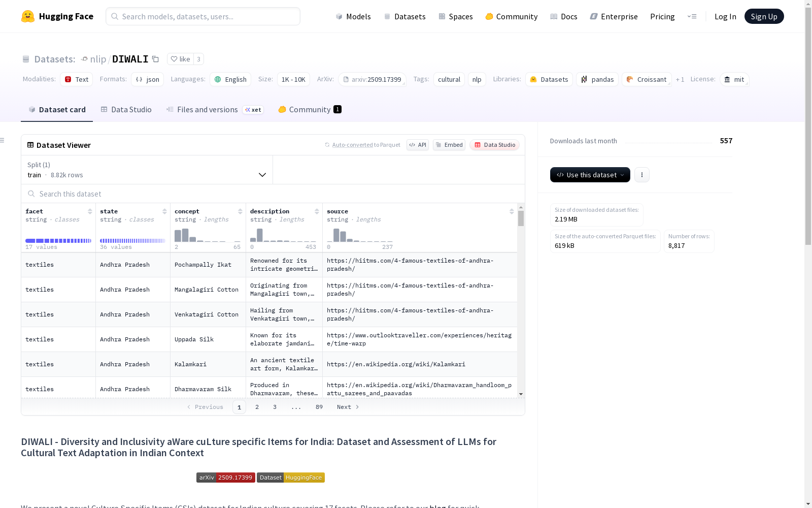This screenshot has width=812, height=508.
Task: Filter by 1K - 10K size tag
Action: click(293, 79)
